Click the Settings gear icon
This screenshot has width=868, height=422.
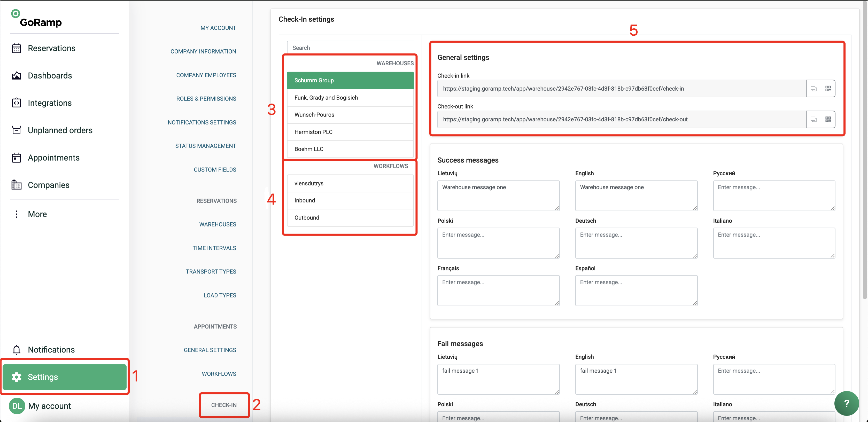coord(16,377)
